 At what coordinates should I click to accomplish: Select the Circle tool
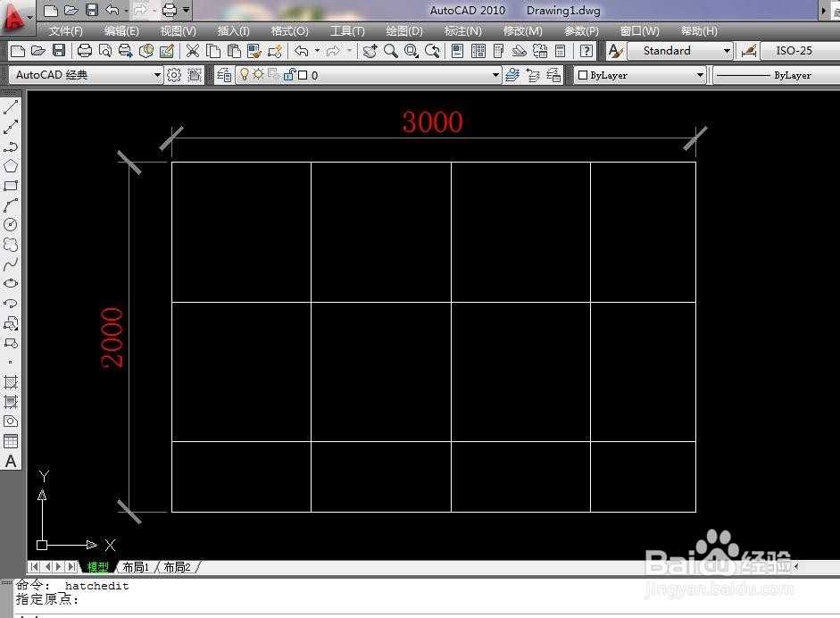(x=11, y=224)
